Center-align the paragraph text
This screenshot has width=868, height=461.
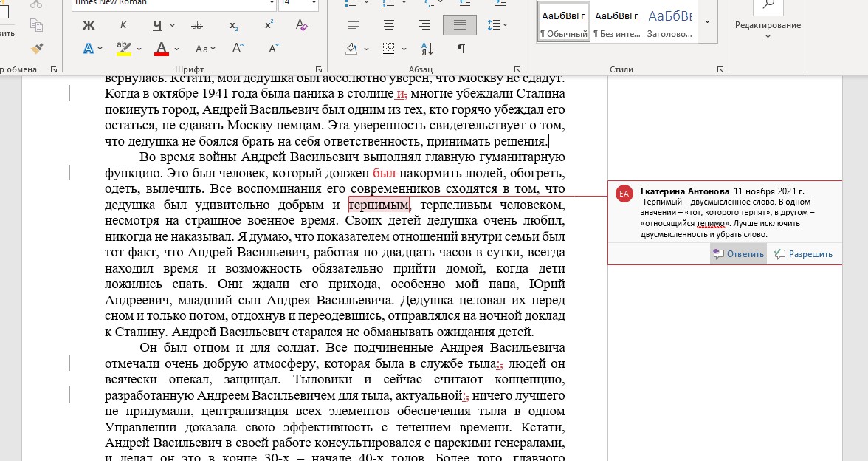click(388, 25)
